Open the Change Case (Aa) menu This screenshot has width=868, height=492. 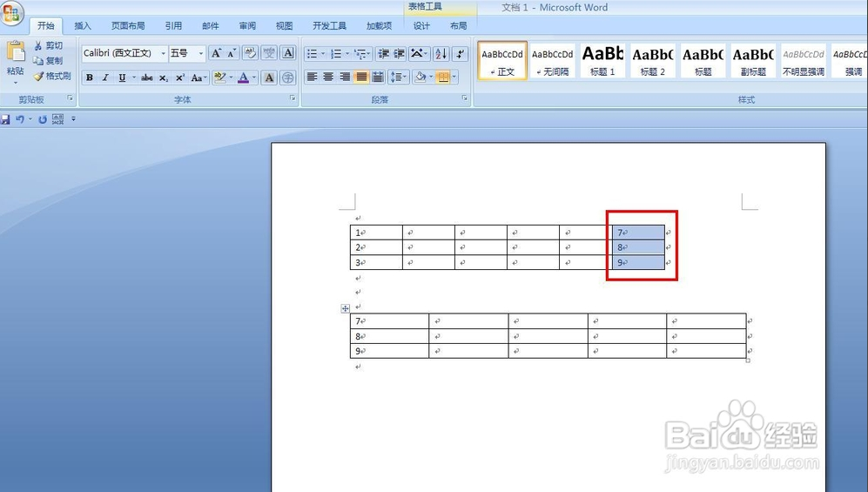(x=198, y=78)
